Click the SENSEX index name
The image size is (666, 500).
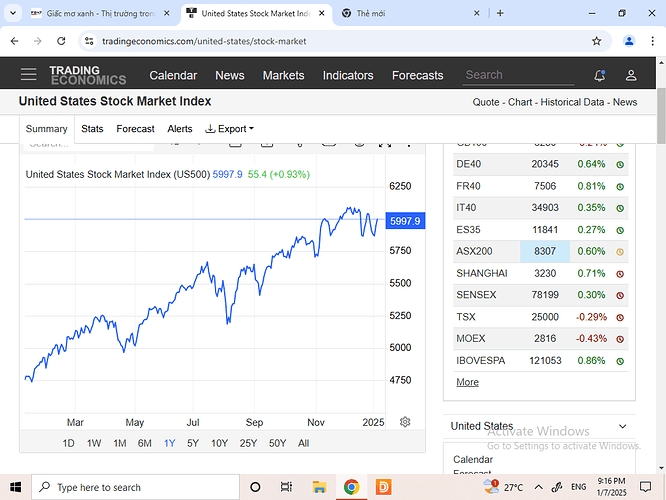coord(476,295)
